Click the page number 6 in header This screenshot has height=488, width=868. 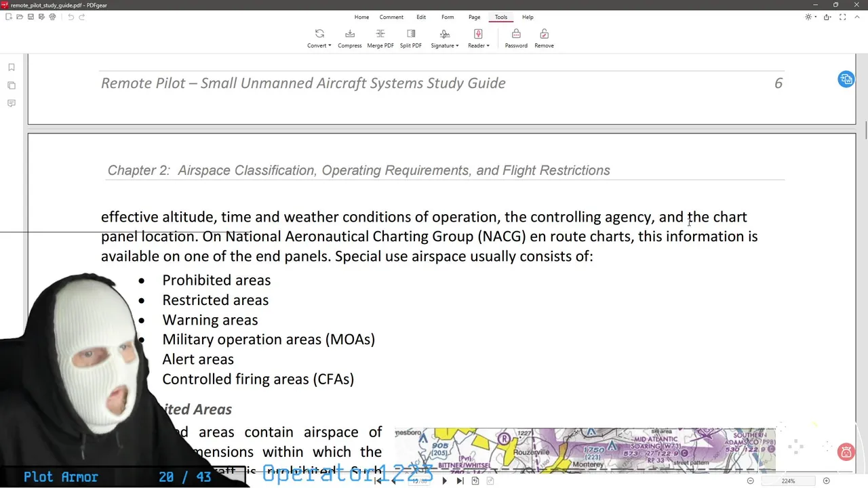tap(778, 83)
